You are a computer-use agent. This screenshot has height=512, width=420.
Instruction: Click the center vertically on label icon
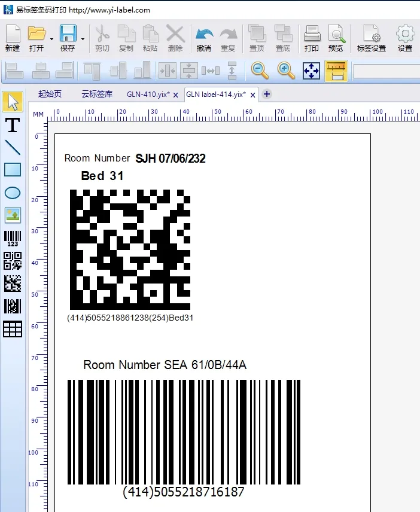coord(189,71)
